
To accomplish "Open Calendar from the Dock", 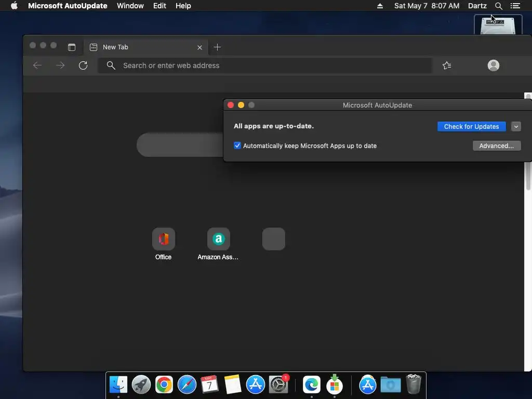I will (209, 385).
